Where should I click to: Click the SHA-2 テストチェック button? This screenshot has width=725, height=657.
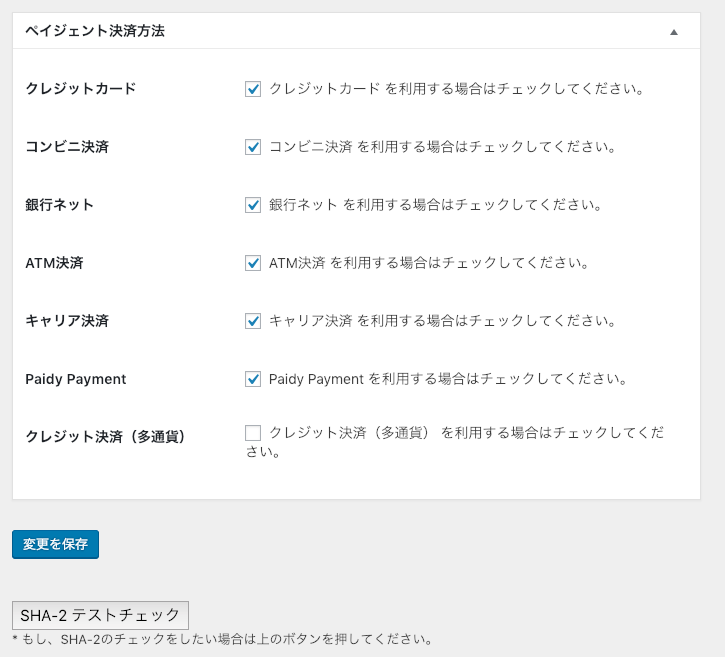[x=100, y=615]
